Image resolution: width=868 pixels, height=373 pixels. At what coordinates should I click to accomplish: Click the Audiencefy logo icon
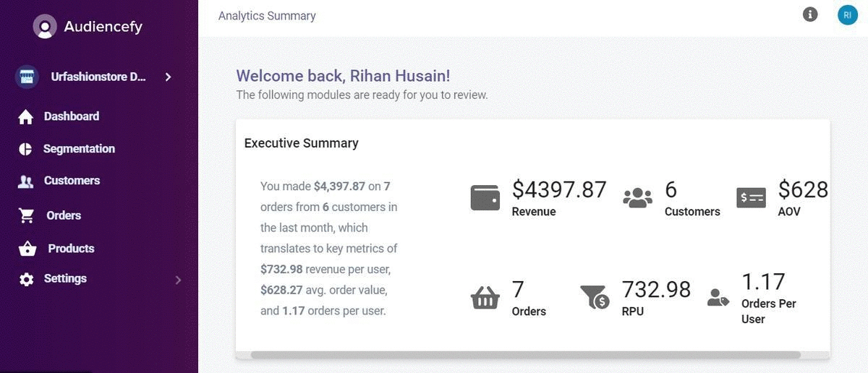[x=45, y=27]
